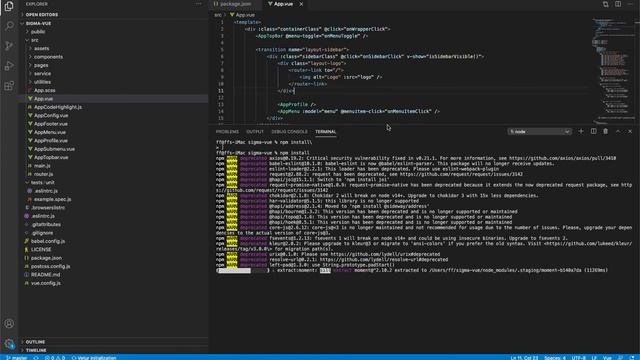Image resolution: width=640 pixels, height=360 pixels.
Task: Create a new terminal with plus icon
Action: pos(581,131)
